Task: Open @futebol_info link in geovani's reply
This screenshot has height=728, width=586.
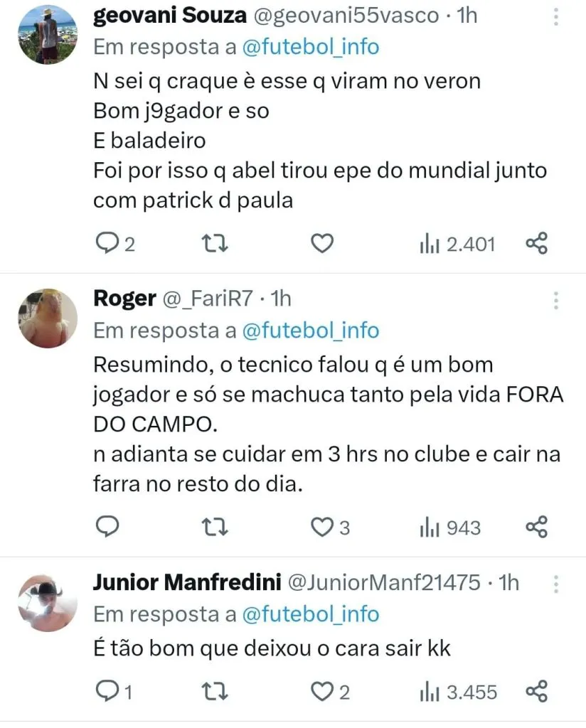Action: pos(310,47)
